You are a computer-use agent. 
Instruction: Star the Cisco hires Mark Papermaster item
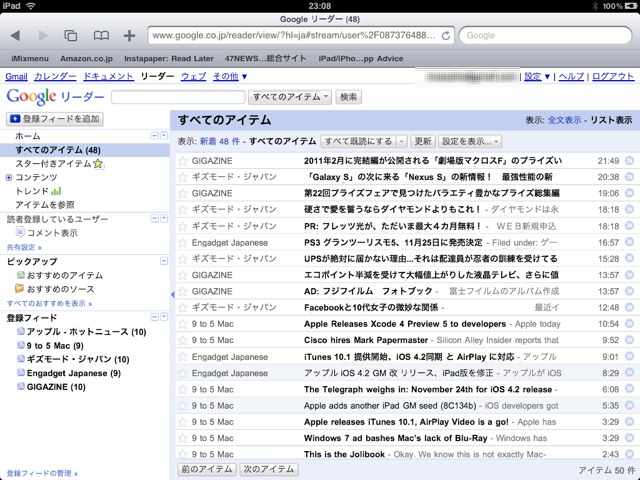pos(182,340)
